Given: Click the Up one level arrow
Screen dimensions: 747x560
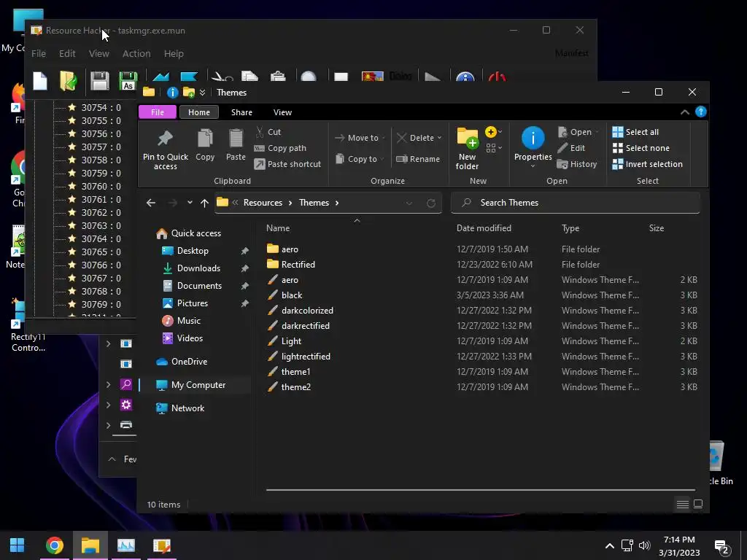Looking at the screenshot, I should (x=204, y=203).
